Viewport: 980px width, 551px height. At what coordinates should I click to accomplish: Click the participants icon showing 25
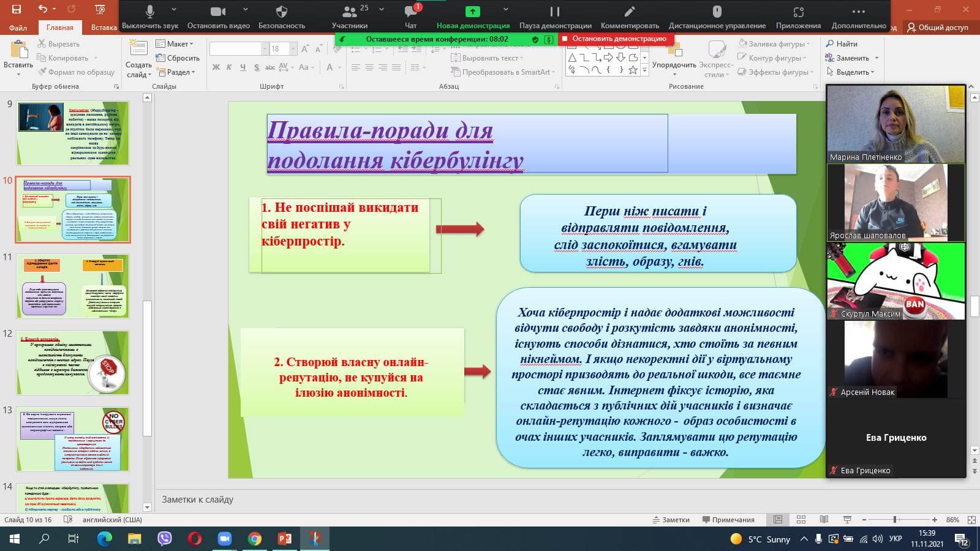pos(350,17)
